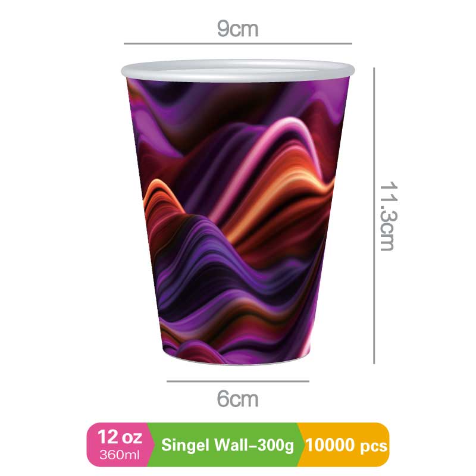
Task: Click the vertical height dimension line
Action: [374, 215]
